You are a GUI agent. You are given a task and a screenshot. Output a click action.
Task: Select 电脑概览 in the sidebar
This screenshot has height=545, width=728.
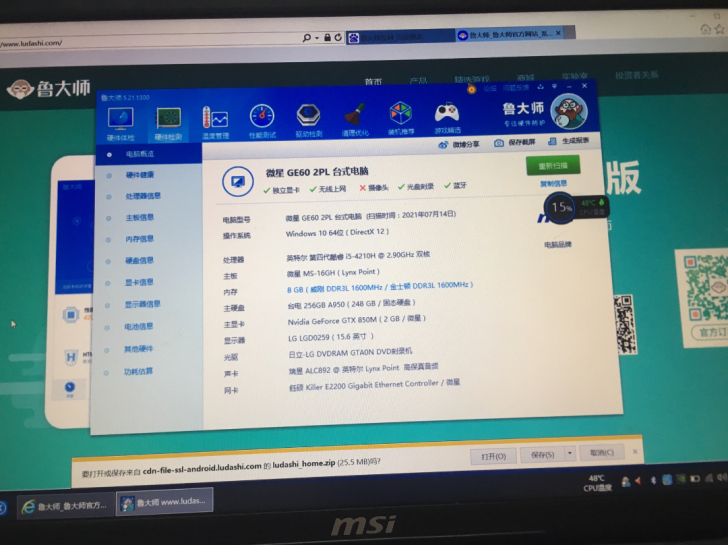pyautogui.click(x=149, y=154)
